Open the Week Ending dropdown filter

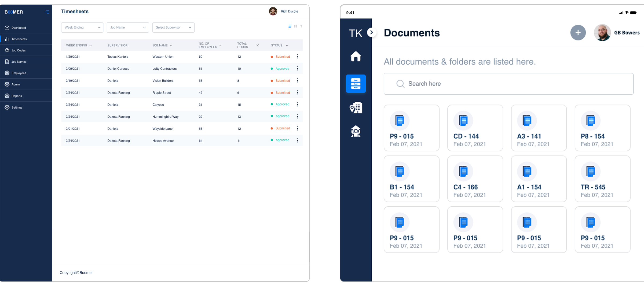tap(82, 28)
